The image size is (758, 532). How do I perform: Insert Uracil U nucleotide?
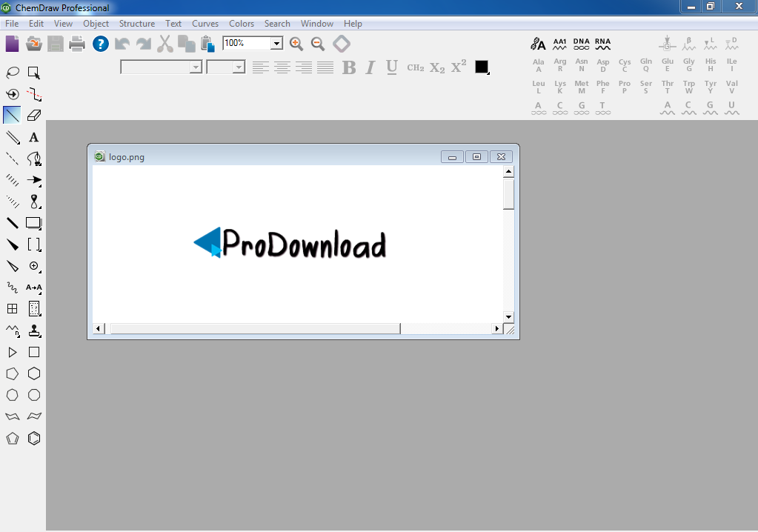(731, 108)
